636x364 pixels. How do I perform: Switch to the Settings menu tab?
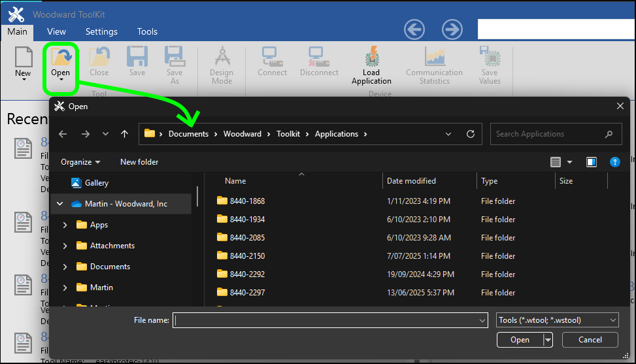pyautogui.click(x=101, y=31)
